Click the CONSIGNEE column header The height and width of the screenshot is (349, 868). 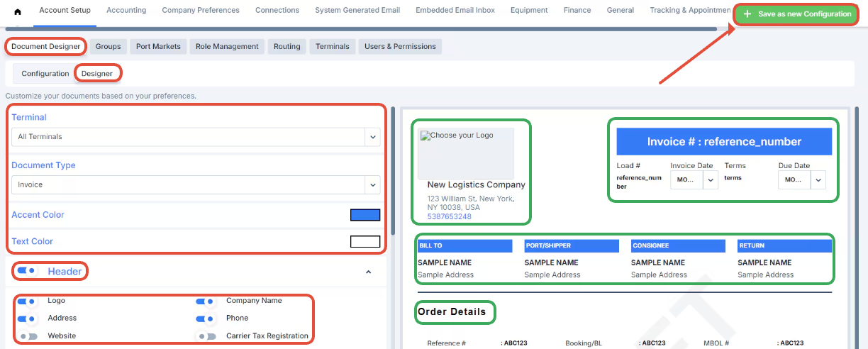678,245
